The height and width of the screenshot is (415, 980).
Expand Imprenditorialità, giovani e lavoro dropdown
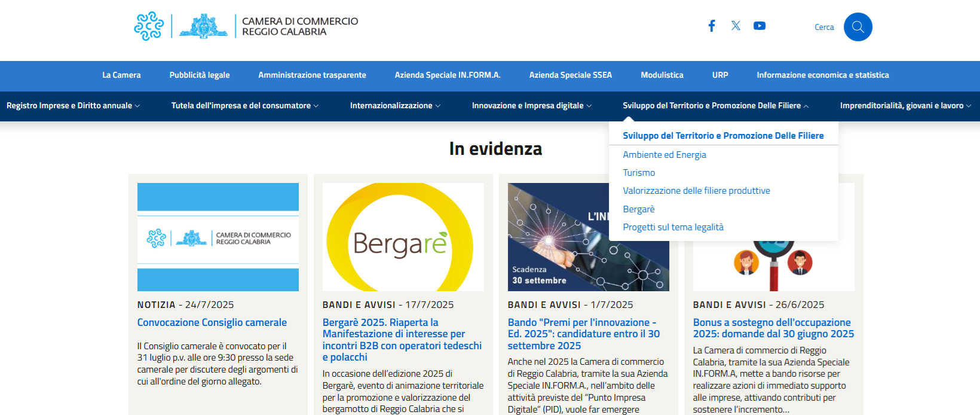coord(905,106)
